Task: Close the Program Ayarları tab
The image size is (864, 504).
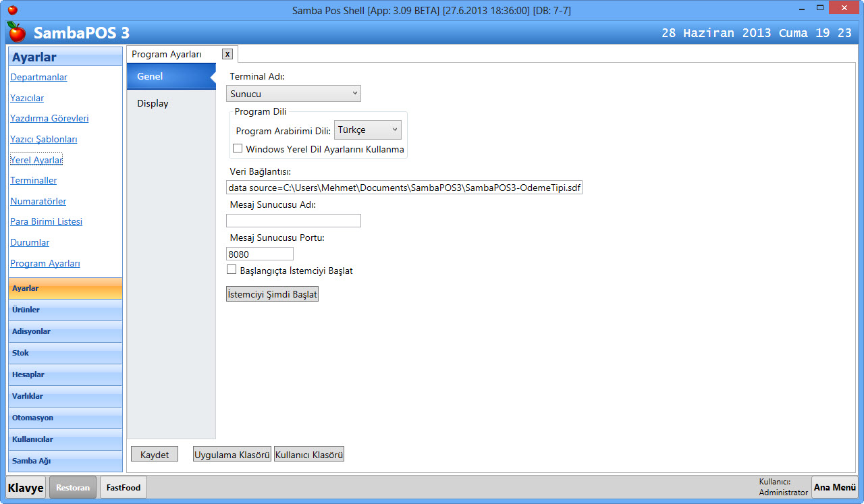Action: pyautogui.click(x=227, y=54)
